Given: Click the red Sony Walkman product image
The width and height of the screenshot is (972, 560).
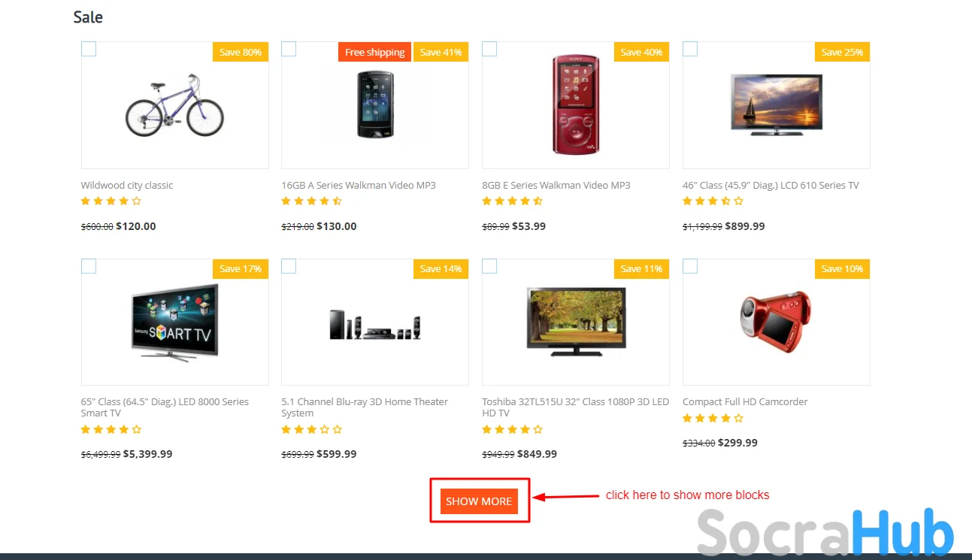Looking at the screenshot, I should [x=575, y=104].
